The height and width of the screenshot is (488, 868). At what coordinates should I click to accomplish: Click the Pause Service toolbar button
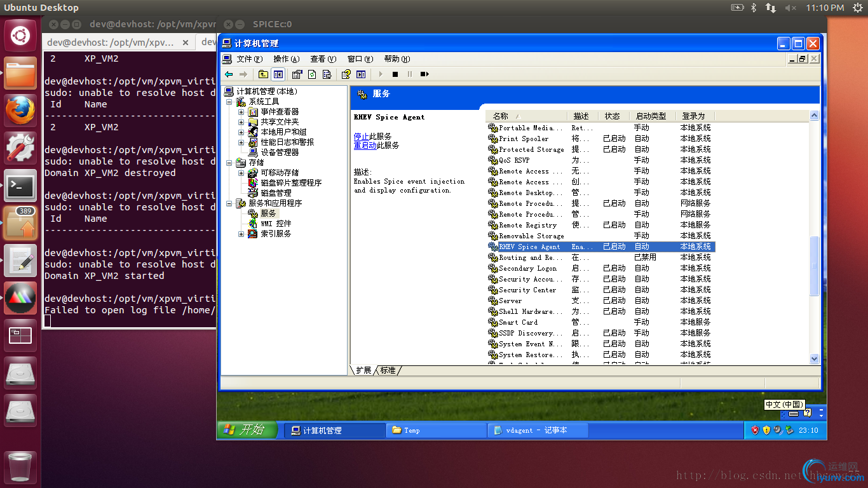click(410, 74)
